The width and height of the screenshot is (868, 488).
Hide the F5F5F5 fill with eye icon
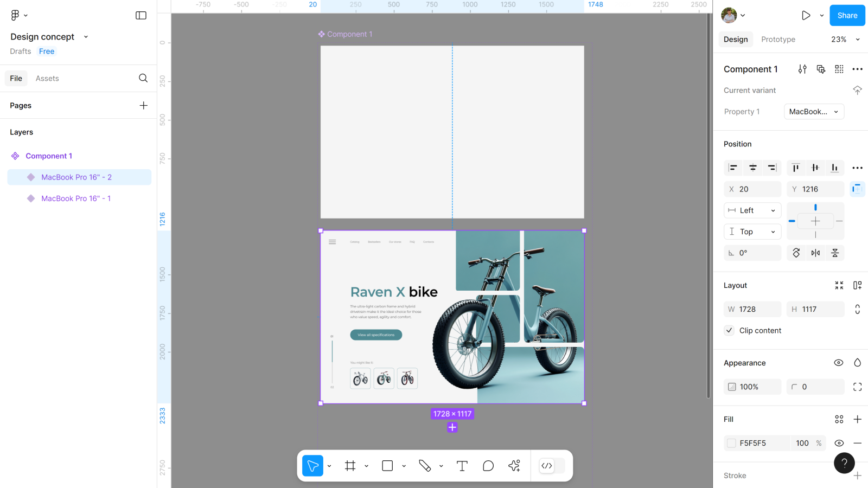pos(839,443)
